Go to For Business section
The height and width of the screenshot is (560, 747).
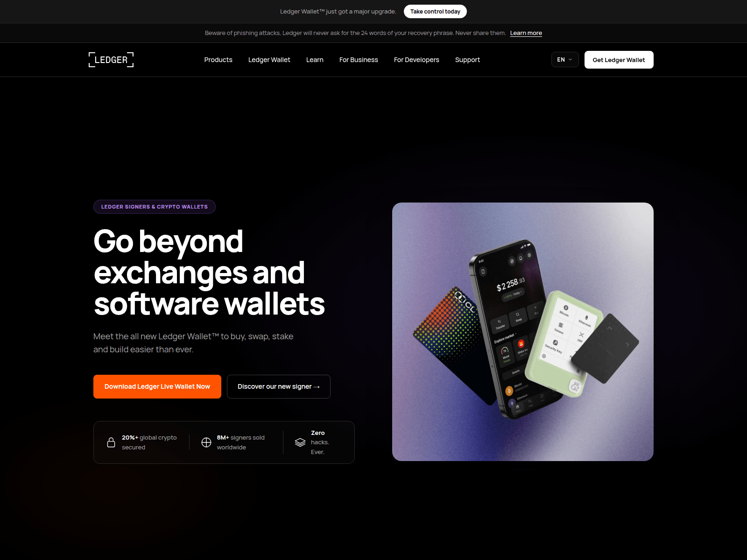[359, 60]
